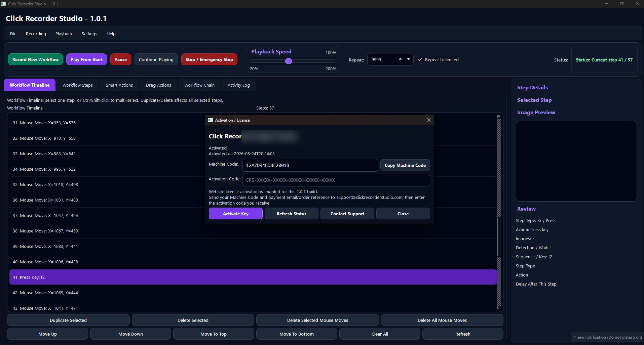Click Continue Playing button
This screenshot has width=644, height=345.
156,59
